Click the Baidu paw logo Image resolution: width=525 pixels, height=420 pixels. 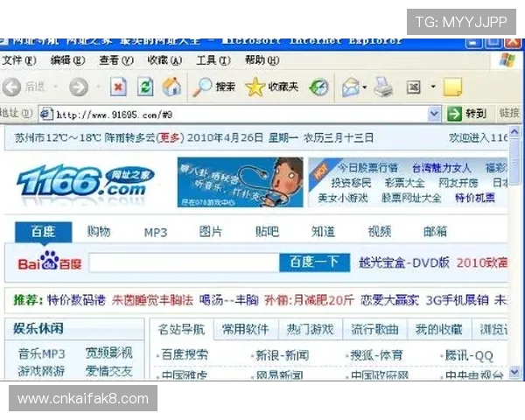pos(50,260)
